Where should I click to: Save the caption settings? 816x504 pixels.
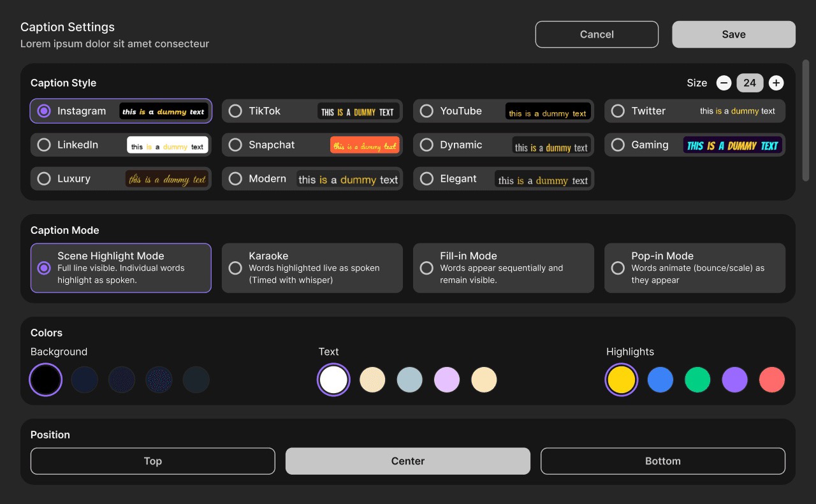[x=734, y=34]
